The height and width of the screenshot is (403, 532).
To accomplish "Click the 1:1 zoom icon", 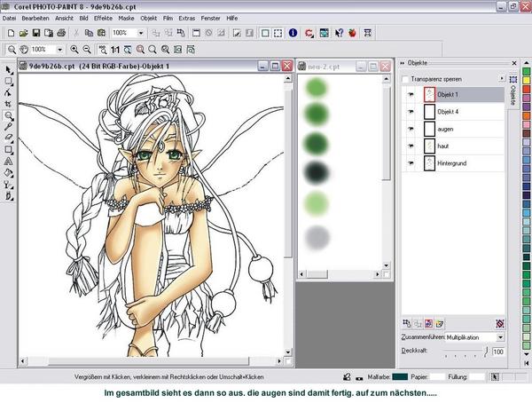I will (115, 50).
